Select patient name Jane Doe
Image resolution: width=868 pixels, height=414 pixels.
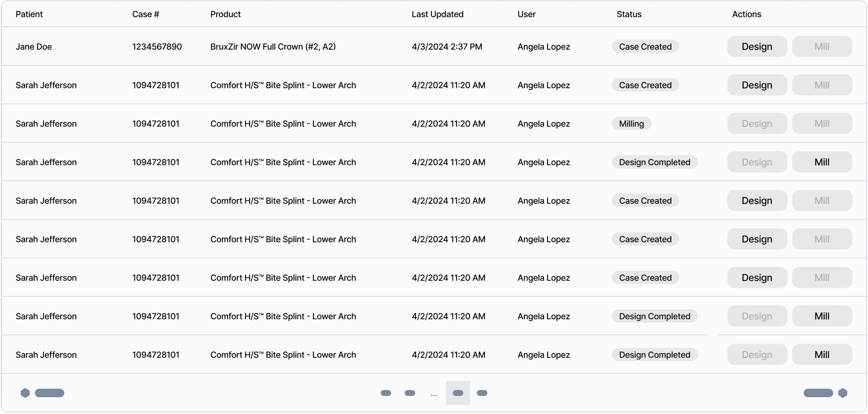34,47
